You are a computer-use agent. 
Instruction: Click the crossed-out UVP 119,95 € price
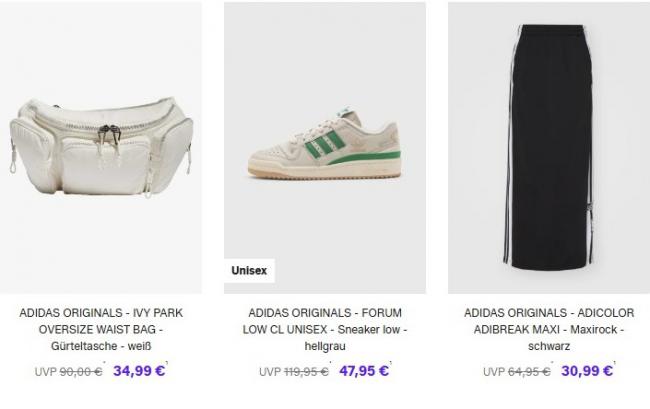tap(293, 372)
